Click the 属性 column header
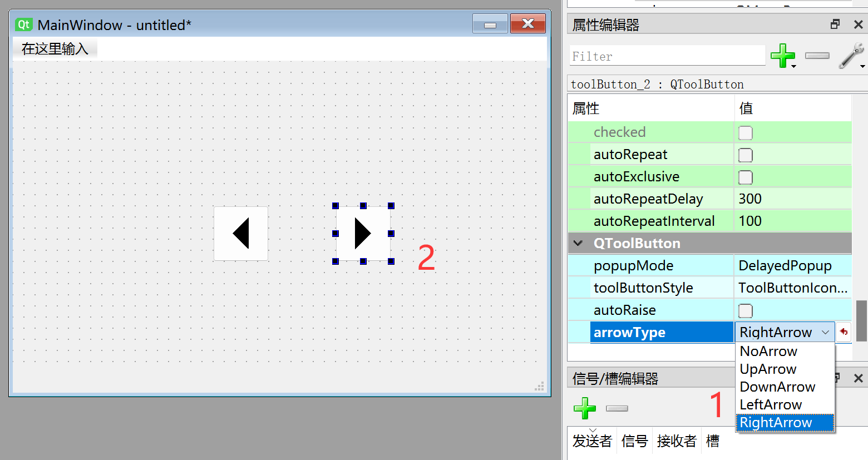Image resolution: width=868 pixels, height=460 pixels. click(651, 108)
